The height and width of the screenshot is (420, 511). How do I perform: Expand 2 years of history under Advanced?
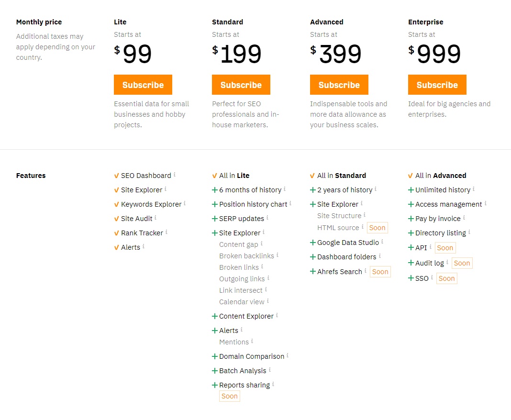(313, 189)
